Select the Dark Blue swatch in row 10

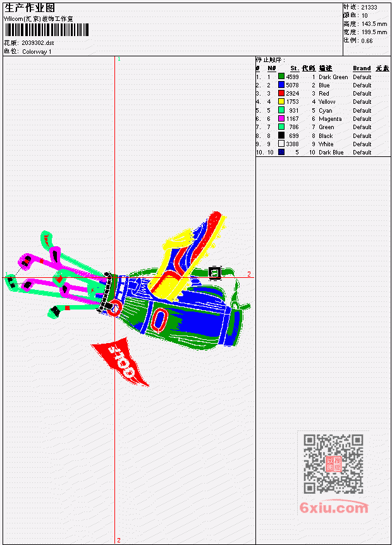281,152
